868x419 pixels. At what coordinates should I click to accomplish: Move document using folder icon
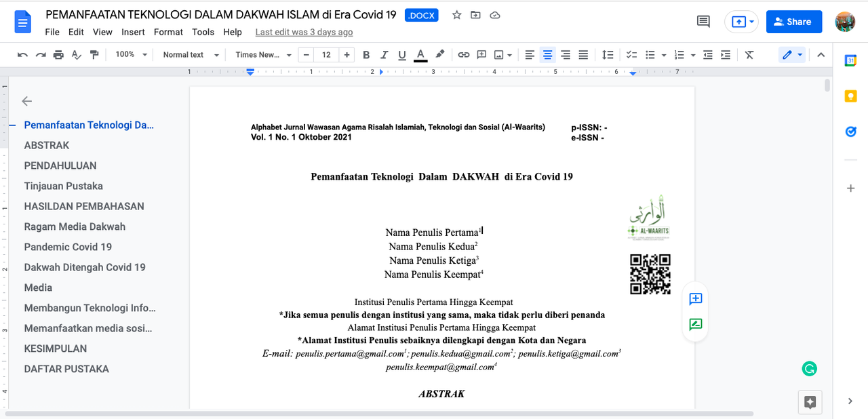click(476, 15)
